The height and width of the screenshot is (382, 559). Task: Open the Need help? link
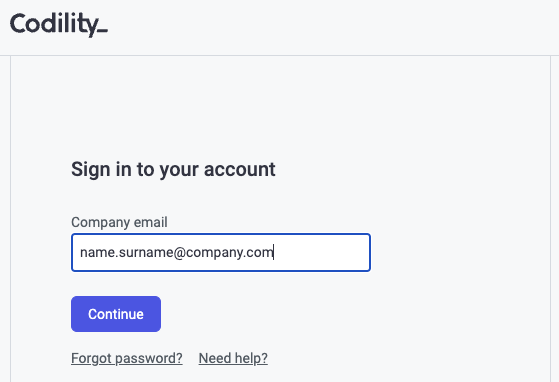(x=233, y=358)
